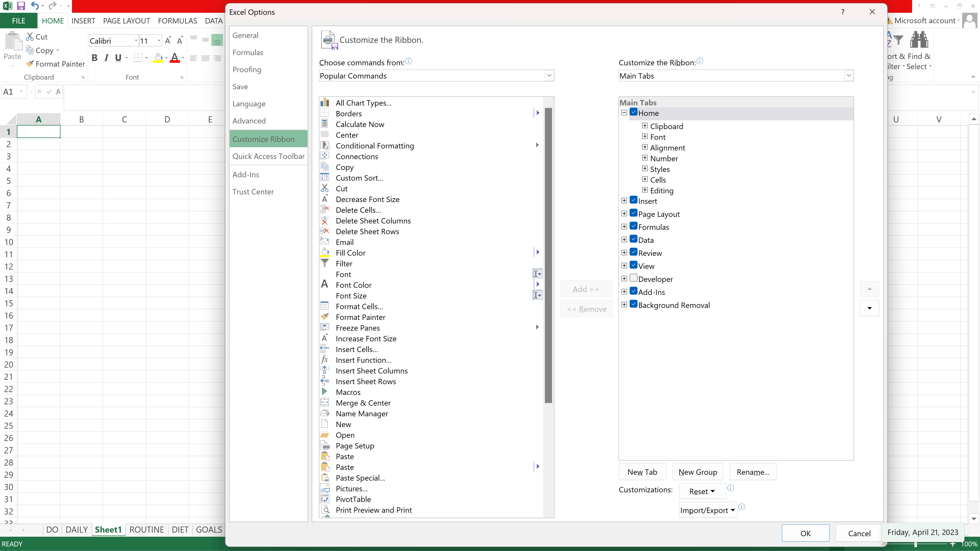Click the OK button
This screenshot has width=980, height=551.
tap(805, 533)
